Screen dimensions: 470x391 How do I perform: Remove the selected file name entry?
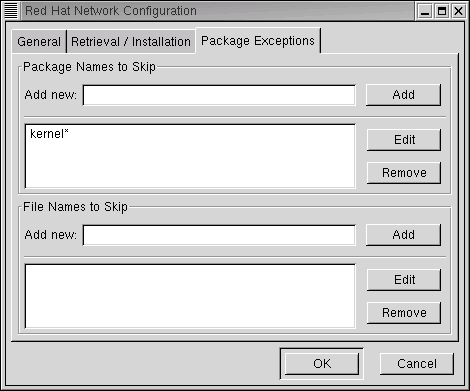[404, 313]
